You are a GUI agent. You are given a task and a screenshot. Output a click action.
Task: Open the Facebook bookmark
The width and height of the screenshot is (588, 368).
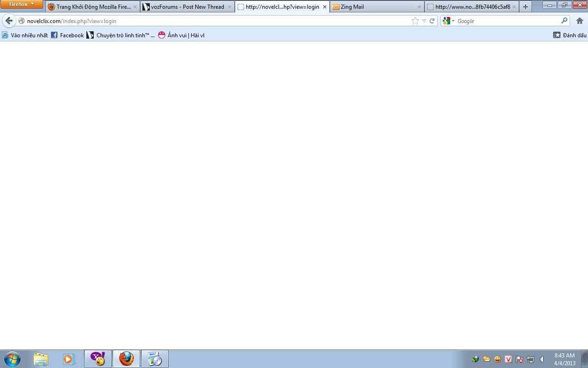[x=68, y=35]
